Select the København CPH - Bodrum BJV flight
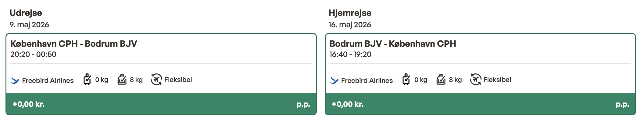This screenshot has width=644, height=123. [x=74, y=44]
